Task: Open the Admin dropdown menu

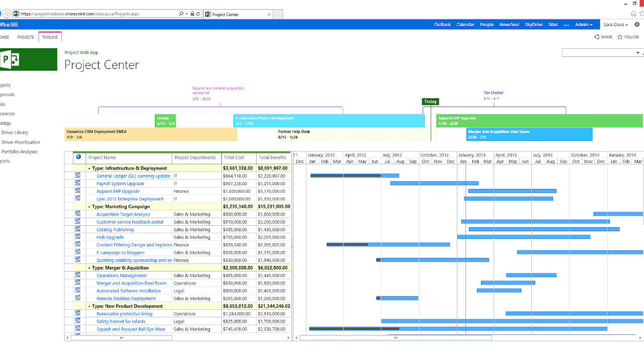Action: [584, 25]
